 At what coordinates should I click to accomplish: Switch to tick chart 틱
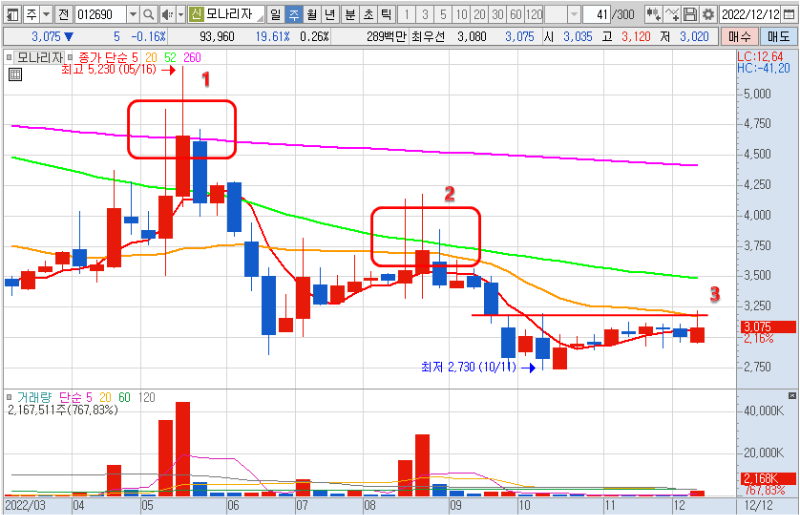pos(386,14)
